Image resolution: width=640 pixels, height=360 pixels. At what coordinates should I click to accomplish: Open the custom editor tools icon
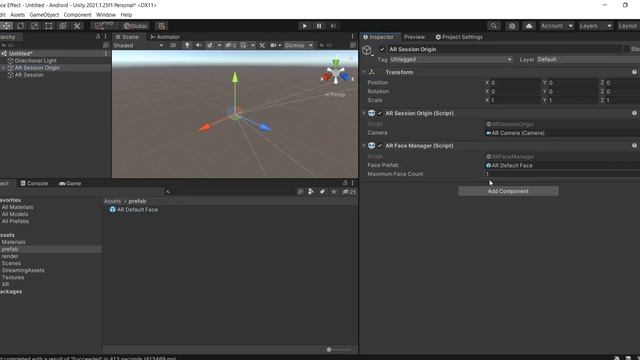(77, 26)
